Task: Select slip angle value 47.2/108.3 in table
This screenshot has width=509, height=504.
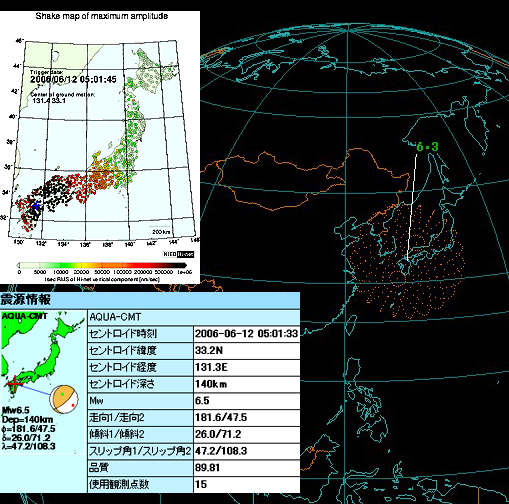Action: pos(246,451)
